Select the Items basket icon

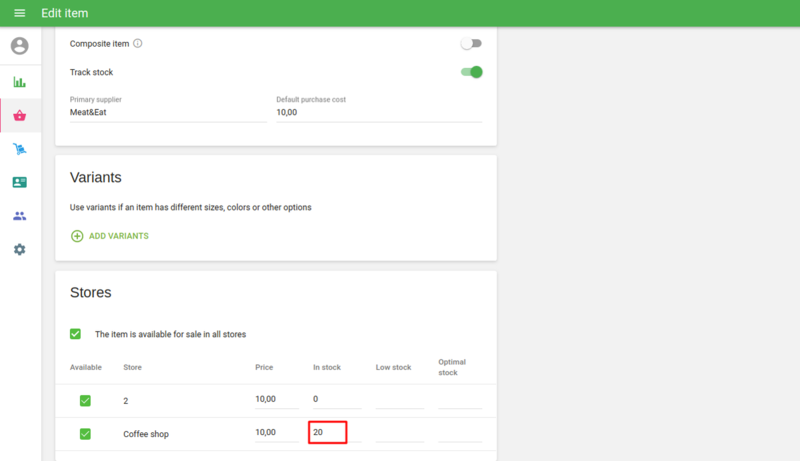pos(19,116)
